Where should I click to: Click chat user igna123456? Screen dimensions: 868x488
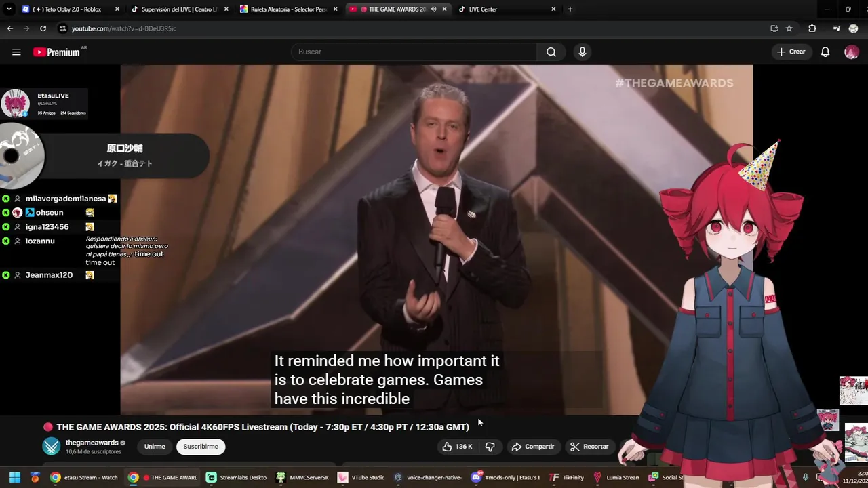pyautogui.click(x=47, y=227)
